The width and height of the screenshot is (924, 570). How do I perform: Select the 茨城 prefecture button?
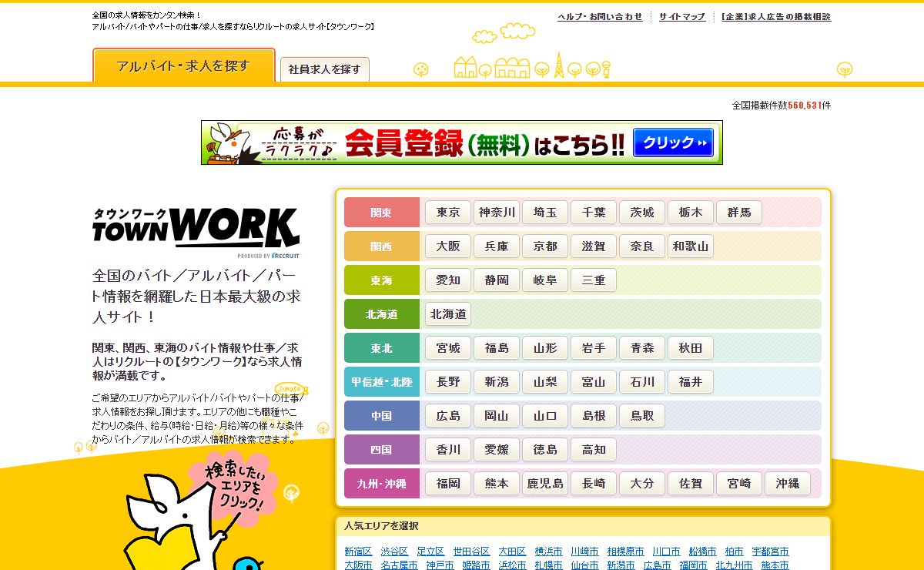point(642,213)
